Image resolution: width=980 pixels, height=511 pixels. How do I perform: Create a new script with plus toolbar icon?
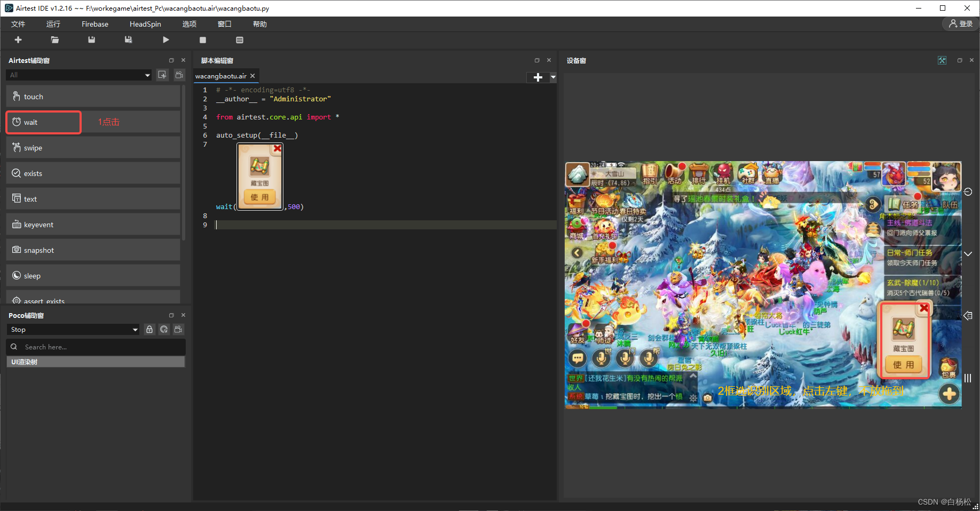pos(18,40)
